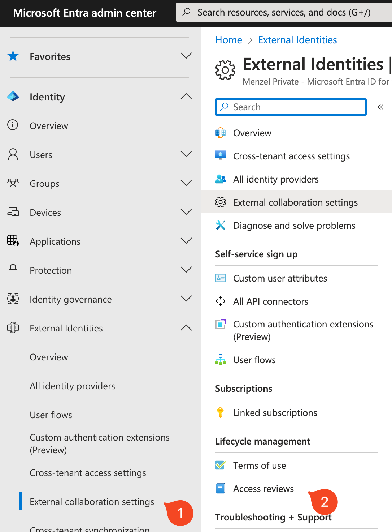The width and height of the screenshot is (392, 532).
Task: Click the All identity providers people icon
Action: (x=220, y=179)
